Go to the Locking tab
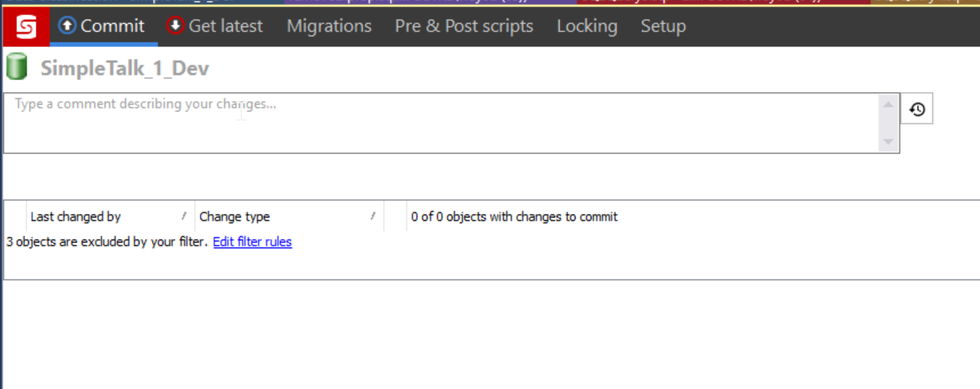 [x=587, y=26]
